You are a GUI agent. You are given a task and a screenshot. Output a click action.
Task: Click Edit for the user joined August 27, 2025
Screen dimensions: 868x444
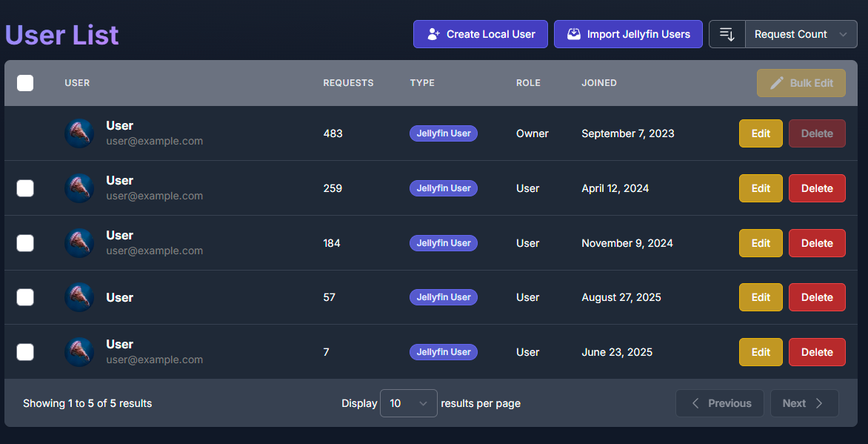(761, 297)
